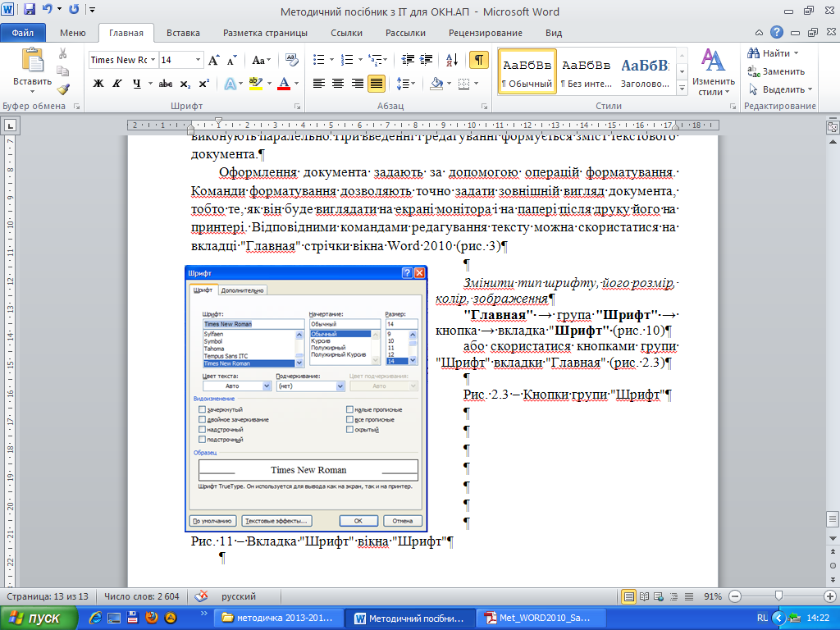The width and height of the screenshot is (840, 630).
Task: Decrease paragraph indent
Action: tap(408, 60)
